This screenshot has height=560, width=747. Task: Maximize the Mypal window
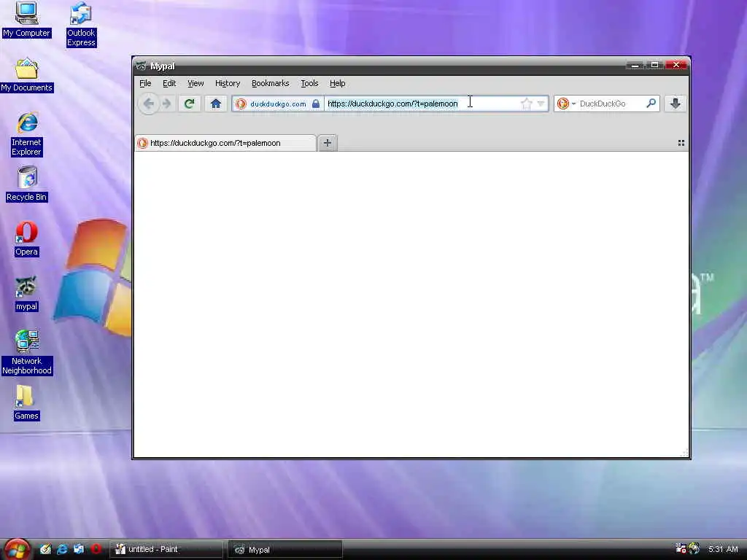coord(654,65)
